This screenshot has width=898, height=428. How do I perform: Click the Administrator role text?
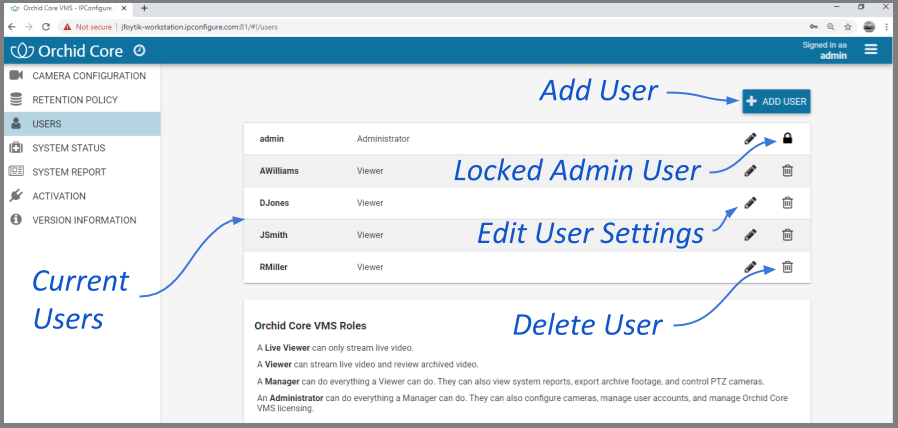[x=383, y=139]
